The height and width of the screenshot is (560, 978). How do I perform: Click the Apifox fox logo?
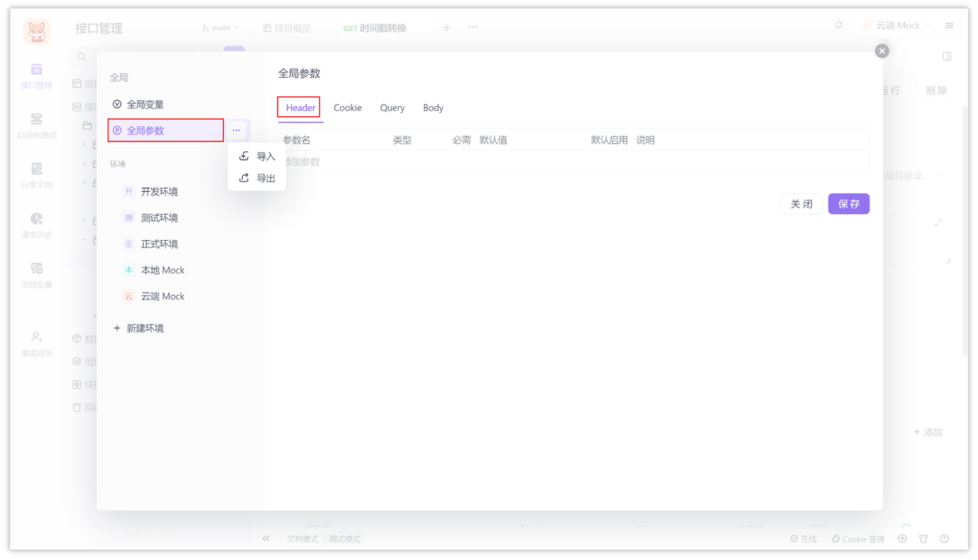click(x=36, y=32)
